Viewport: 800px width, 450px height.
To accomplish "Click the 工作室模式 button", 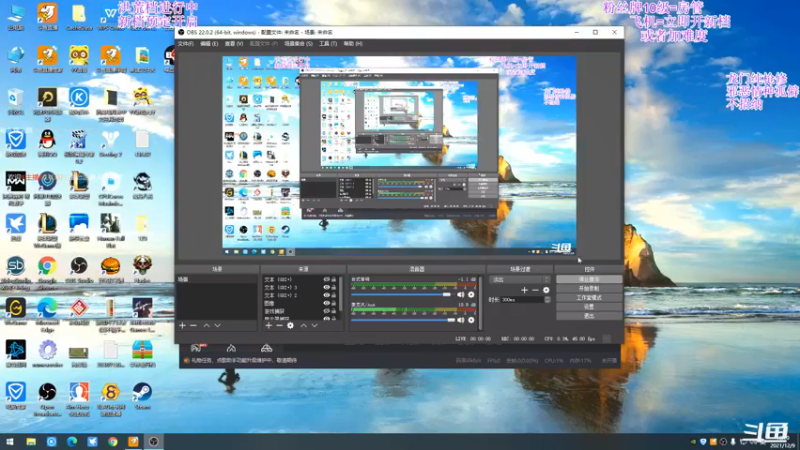I will point(589,297).
